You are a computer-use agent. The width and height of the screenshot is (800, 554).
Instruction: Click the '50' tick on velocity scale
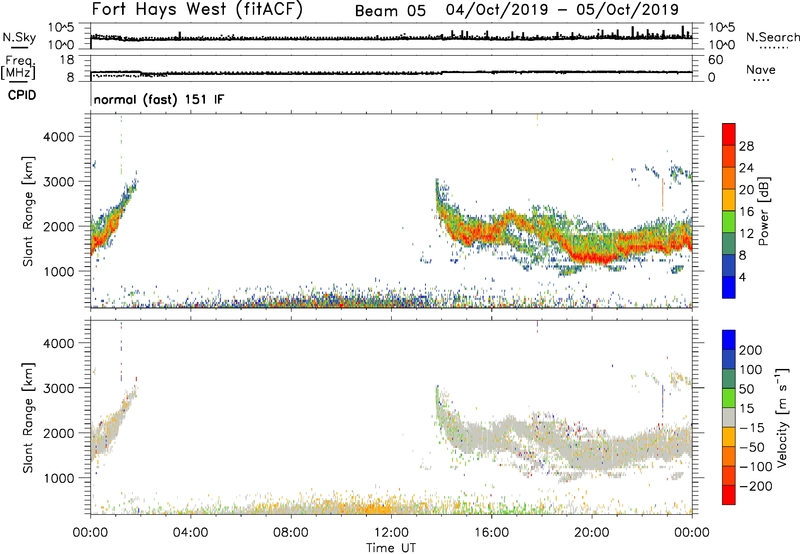point(746,389)
